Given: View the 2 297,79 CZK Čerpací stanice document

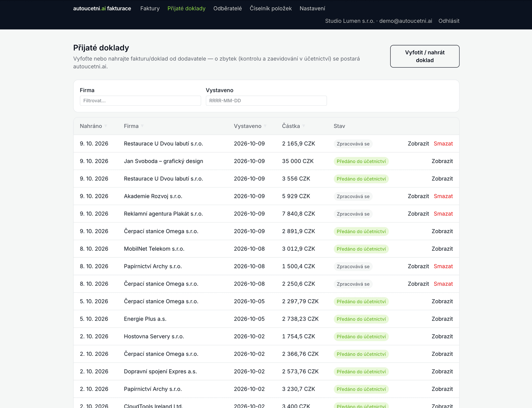Looking at the screenshot, I should pos(442,301).
